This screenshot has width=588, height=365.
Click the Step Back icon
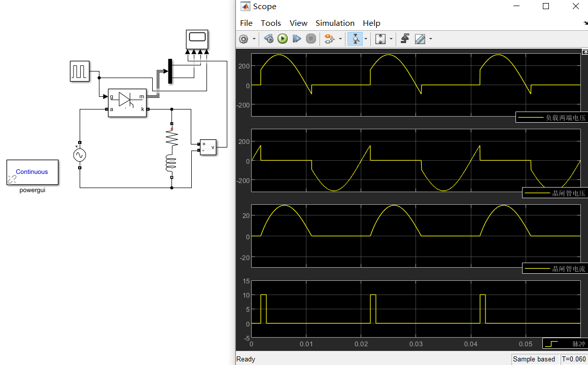pyautogui.click(x=269, y=39)
